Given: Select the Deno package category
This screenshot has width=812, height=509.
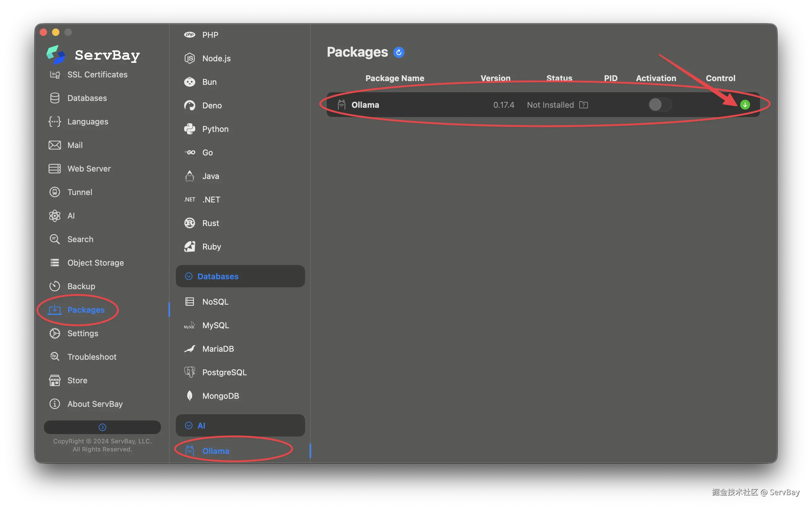Looking at the screenshot, I should point(212,105).
